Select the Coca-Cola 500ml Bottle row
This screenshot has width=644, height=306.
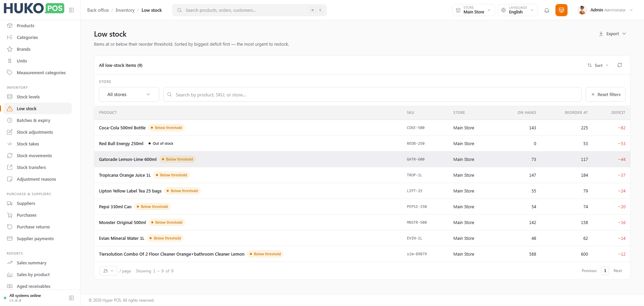click(x=362, y=128)
